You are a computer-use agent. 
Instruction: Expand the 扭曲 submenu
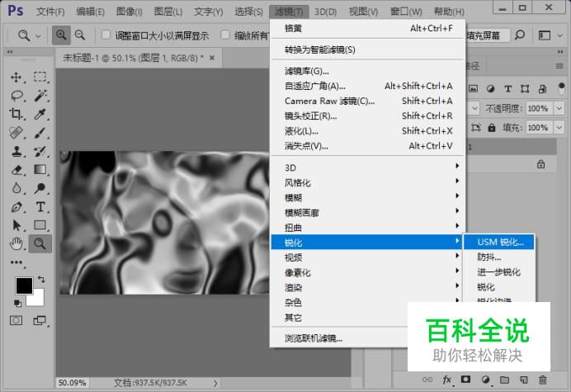[x=367, y=227]
